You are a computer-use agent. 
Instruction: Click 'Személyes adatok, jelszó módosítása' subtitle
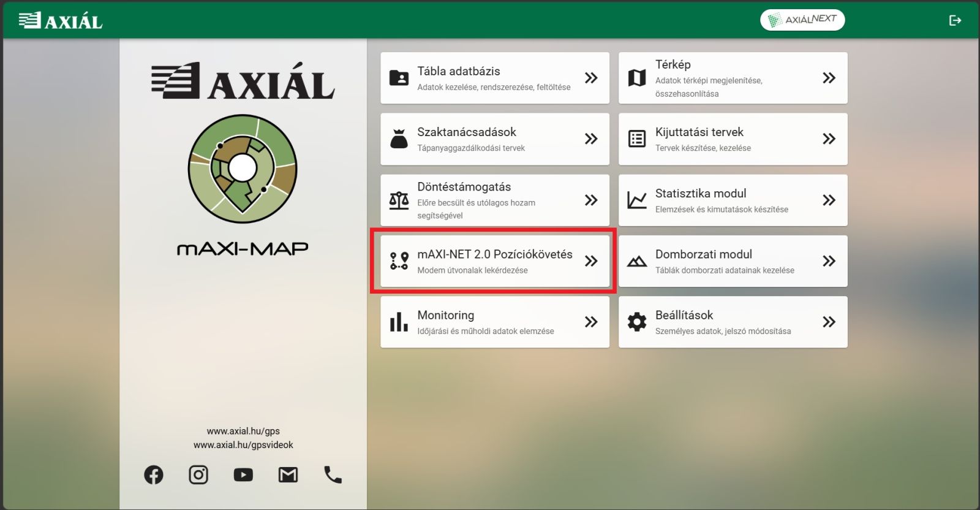[723, 331]
